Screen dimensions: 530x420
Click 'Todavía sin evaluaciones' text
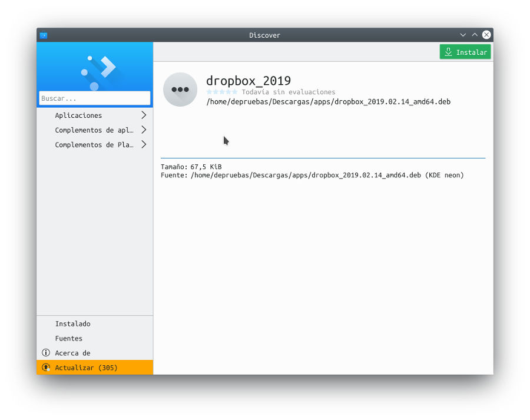pyautogui.click(x=289, y=92)
